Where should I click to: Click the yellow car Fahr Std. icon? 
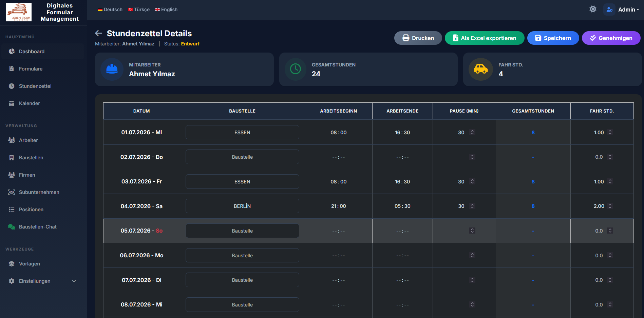click(x=481, y=69)
